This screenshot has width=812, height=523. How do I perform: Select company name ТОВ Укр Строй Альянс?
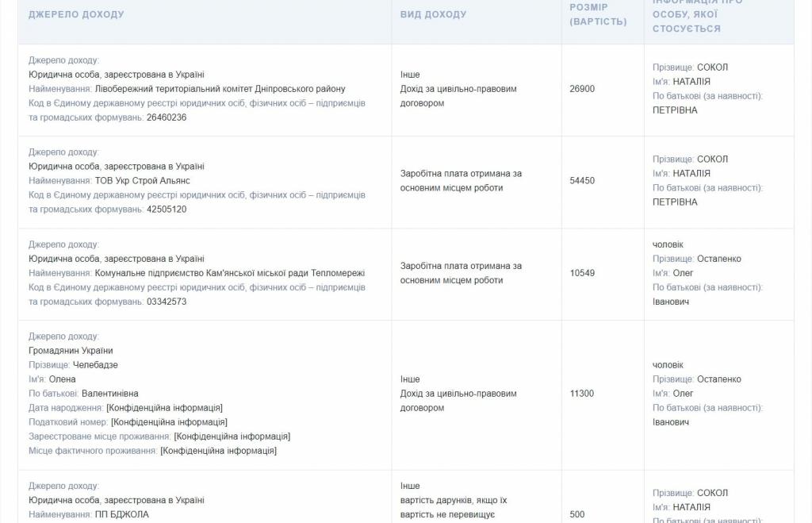tap(143, 180)
